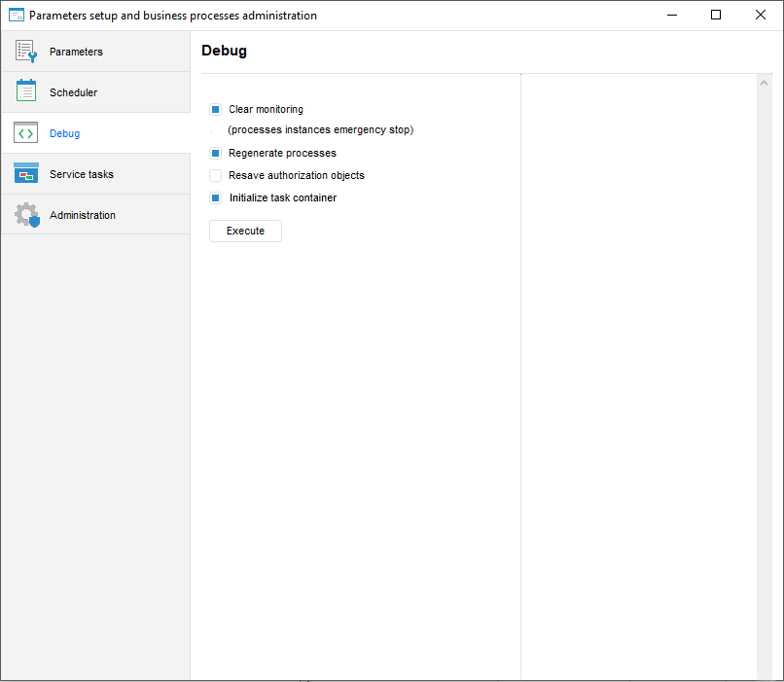The height and width of the screenshot is (682, 784).
Task: Click inside the empty output panel
Action: coord(638,370)
